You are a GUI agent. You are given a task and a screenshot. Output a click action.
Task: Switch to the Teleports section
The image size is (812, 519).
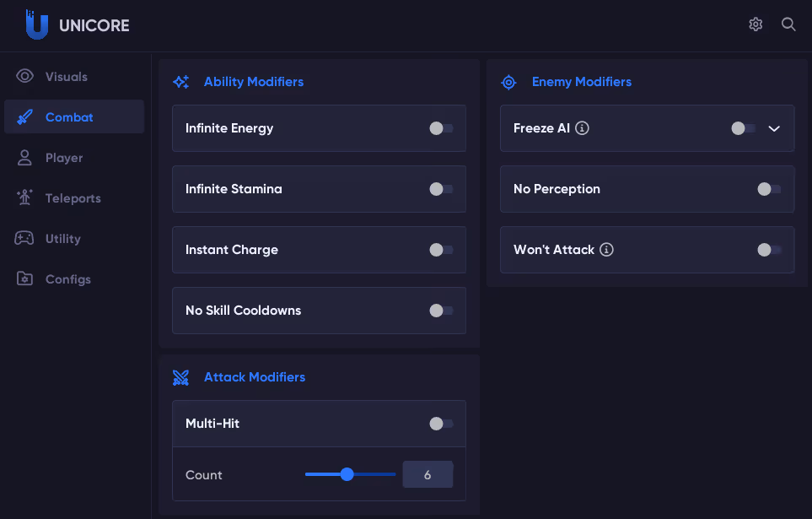point(73,198)
